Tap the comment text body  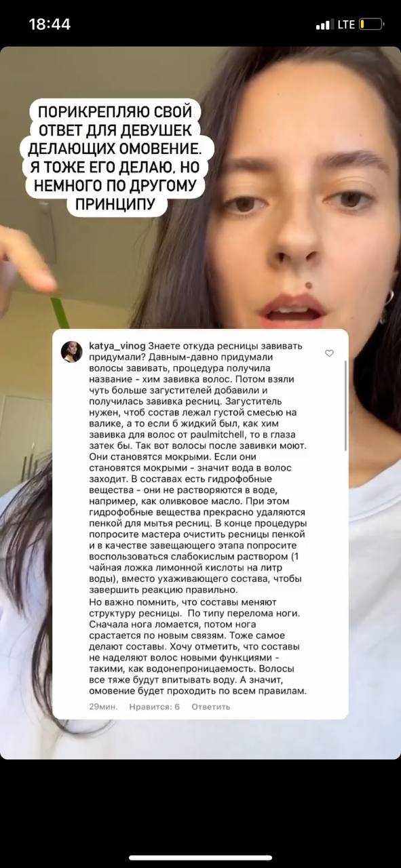pyautogui.click(x=197, y=519)
